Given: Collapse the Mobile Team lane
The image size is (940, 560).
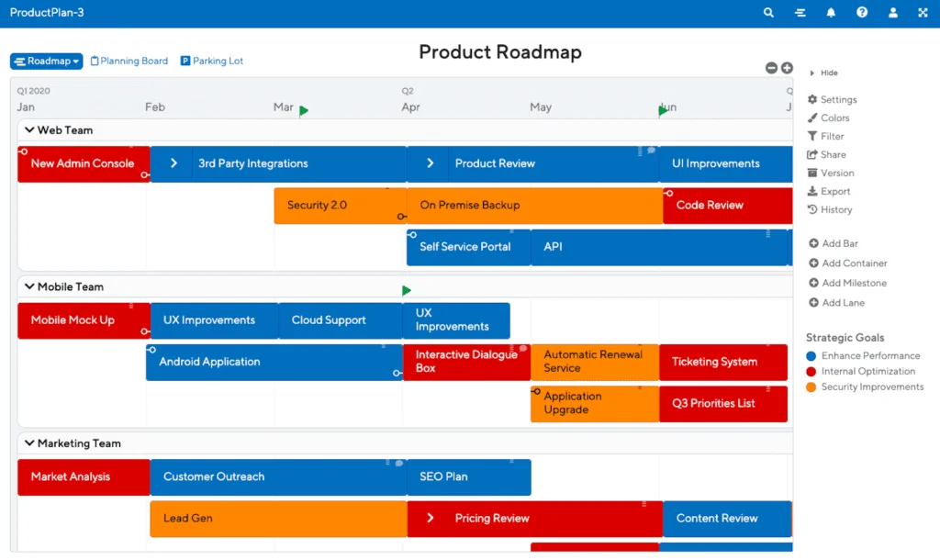Looking at the screenshot, I should 28,286.
